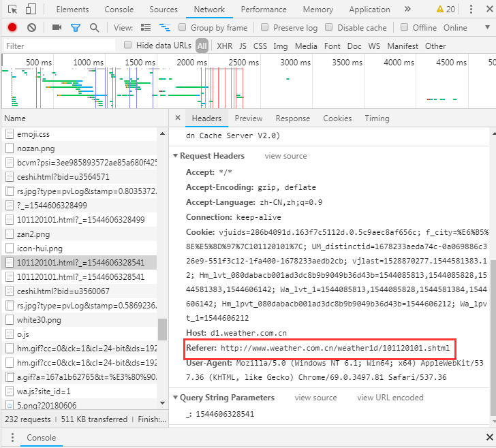
Task: Open the DevTools three-dot customize menu
Action: tap(471, 9)
